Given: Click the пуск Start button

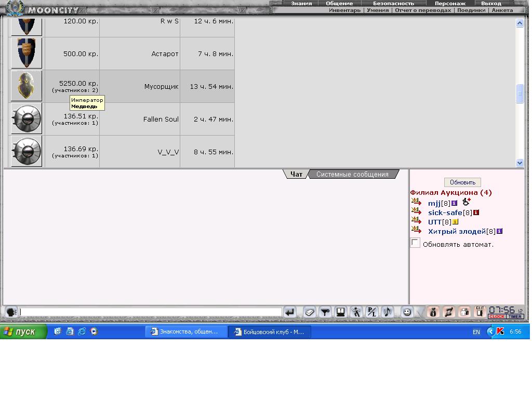Looking at the screenshot, I should point(23,331).
